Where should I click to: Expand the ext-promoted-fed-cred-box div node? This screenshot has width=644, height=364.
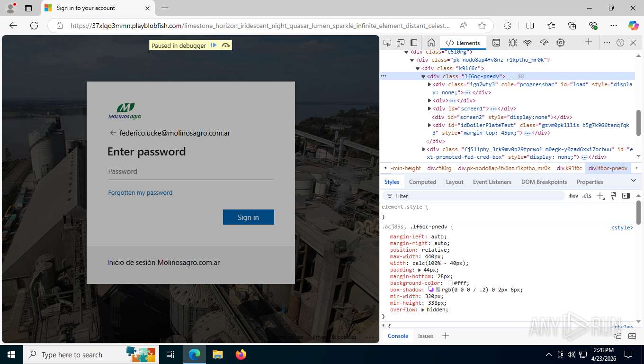click(424, 149)
